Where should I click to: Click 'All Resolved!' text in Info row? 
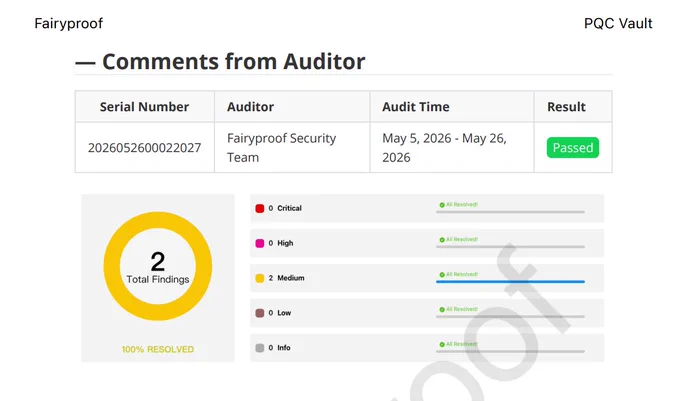tap(462, 344)
